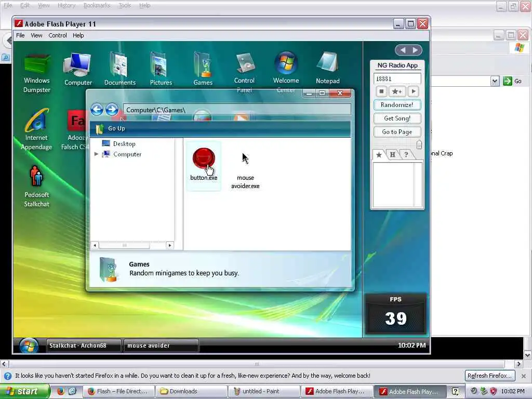
Task: Click the sidebar previous gadget arrow
Action: point(403,50)
